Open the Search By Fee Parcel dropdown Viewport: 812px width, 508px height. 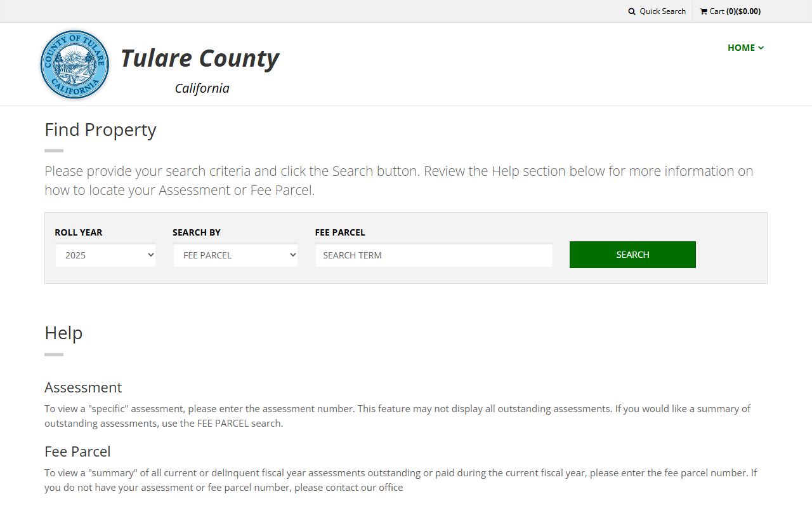coord(235,255)
